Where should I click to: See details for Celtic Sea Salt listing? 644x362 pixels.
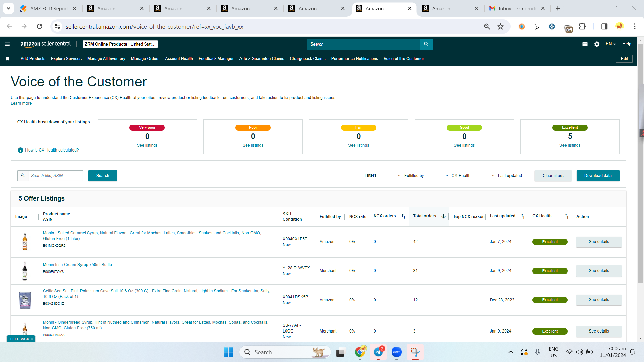pos(599,300)
